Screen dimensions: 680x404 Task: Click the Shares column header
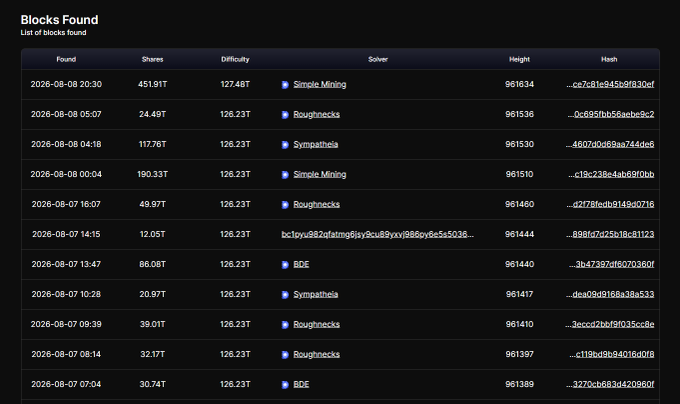tap(153, 59)
